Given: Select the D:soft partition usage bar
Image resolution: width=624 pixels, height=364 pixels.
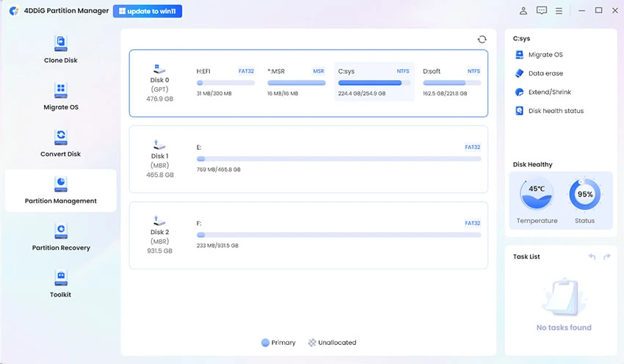Looking at the screenshot, I should point(451,83).
